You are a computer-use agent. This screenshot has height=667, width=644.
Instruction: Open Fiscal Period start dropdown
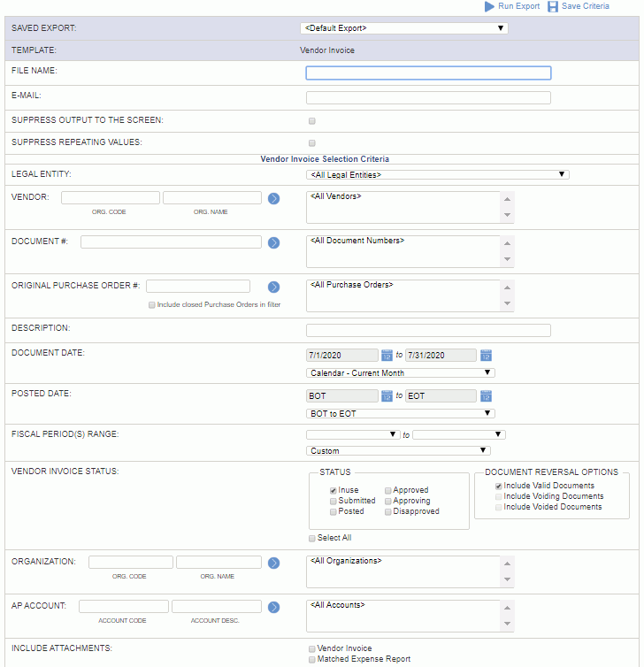coord(353,434)
